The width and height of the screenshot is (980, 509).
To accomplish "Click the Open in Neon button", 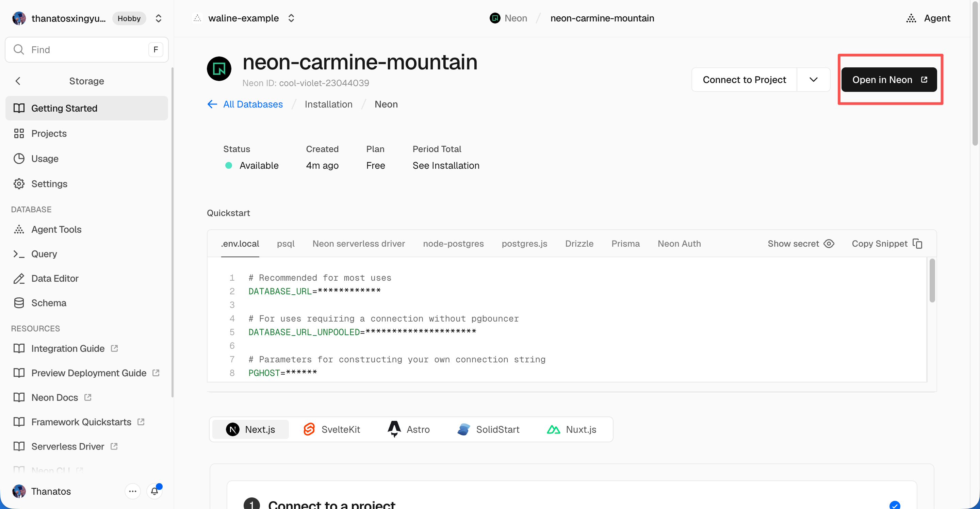I will (x=889, y=80).
